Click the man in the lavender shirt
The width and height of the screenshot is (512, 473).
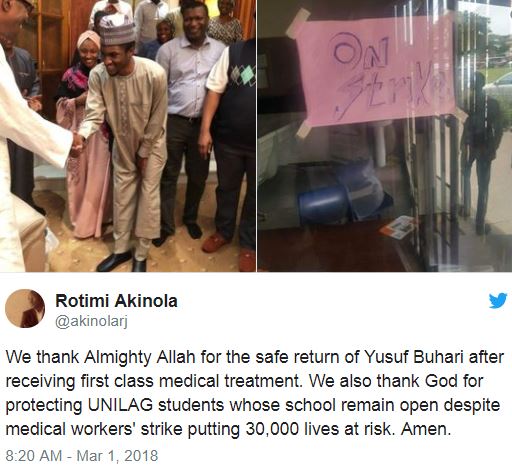(187, 120)
